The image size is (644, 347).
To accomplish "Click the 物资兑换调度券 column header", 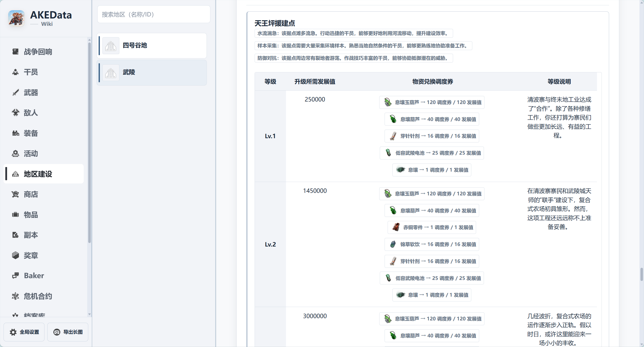I will click(432, 82).
